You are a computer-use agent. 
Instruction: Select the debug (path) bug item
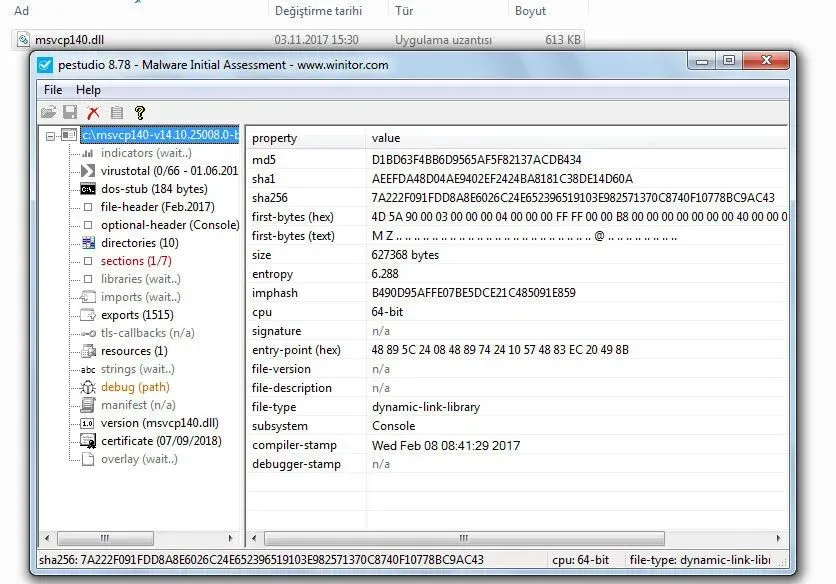pyautogui.click(x=135, y=387)
